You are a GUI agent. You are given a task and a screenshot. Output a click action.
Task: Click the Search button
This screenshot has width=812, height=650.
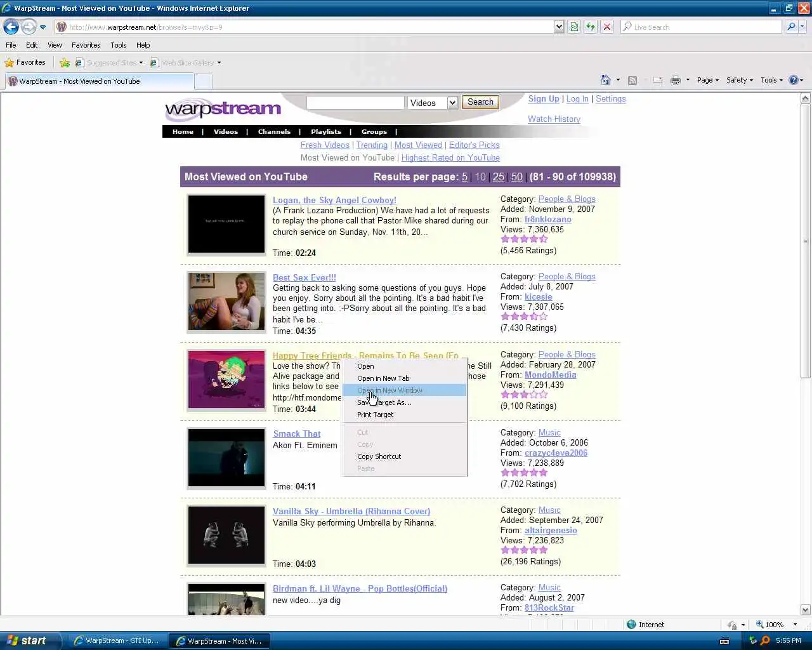pos(480,102)
